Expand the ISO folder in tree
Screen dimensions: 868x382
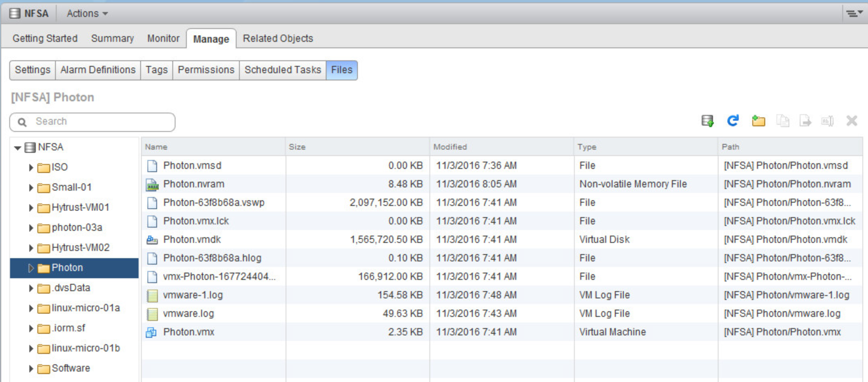pos(31,167)
